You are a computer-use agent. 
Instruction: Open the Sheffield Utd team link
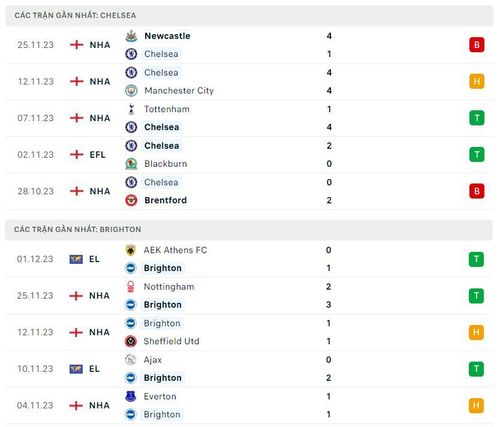(171, 341)
